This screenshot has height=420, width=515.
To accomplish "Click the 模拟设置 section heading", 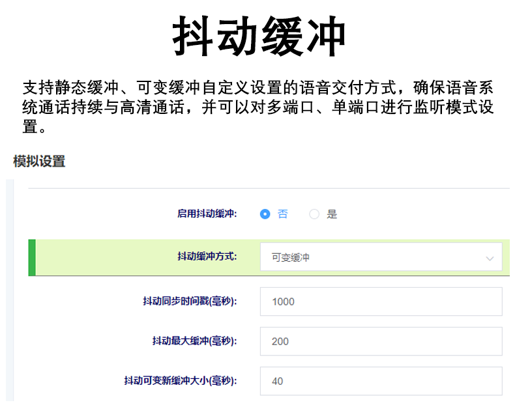I will tap(39, 161).
